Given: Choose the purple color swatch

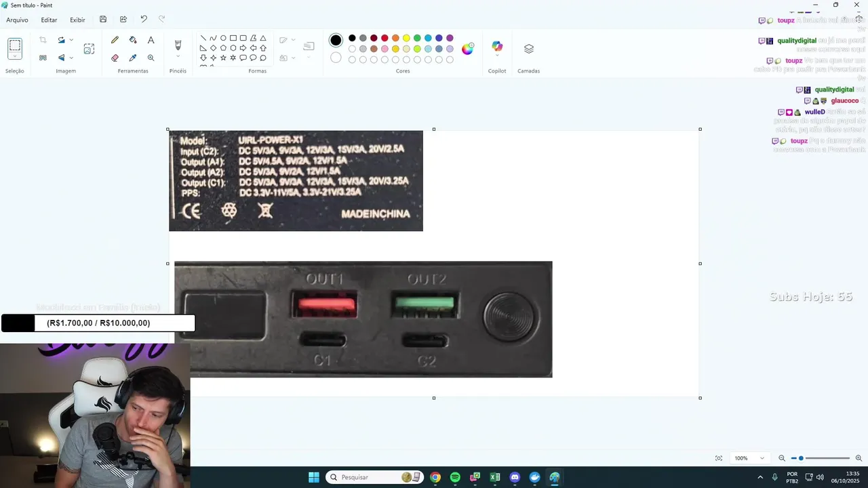Looking at the screenshot, I should coord(450,38).
